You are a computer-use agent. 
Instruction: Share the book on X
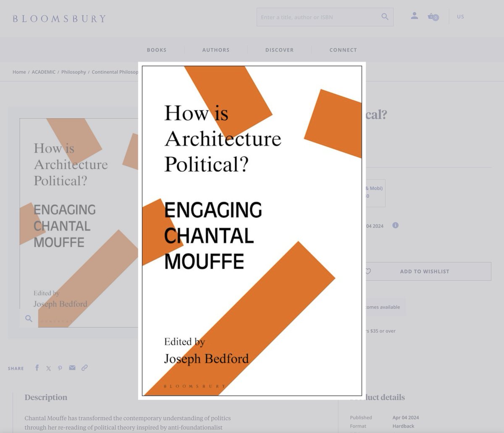point(48,368)
